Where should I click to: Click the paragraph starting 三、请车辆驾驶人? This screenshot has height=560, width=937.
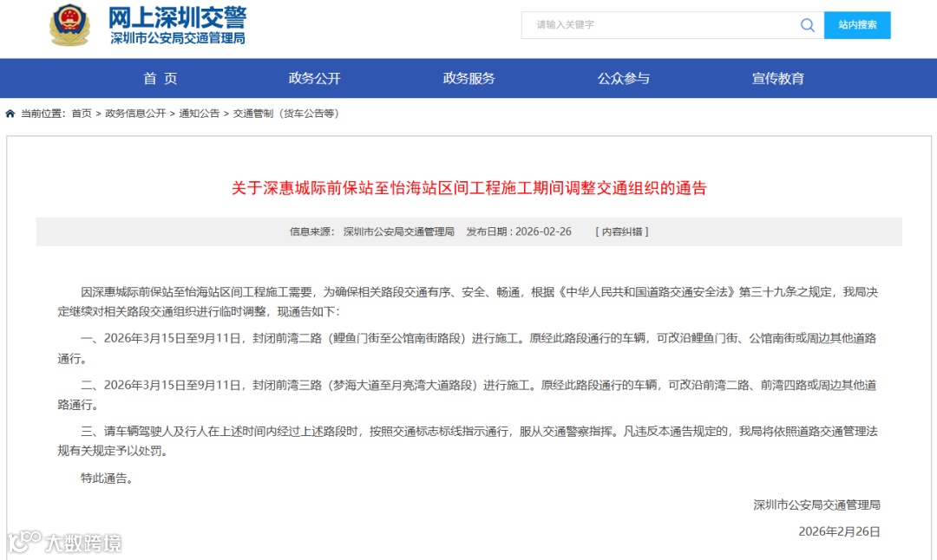pyautogui.click(x=468, y=440)
